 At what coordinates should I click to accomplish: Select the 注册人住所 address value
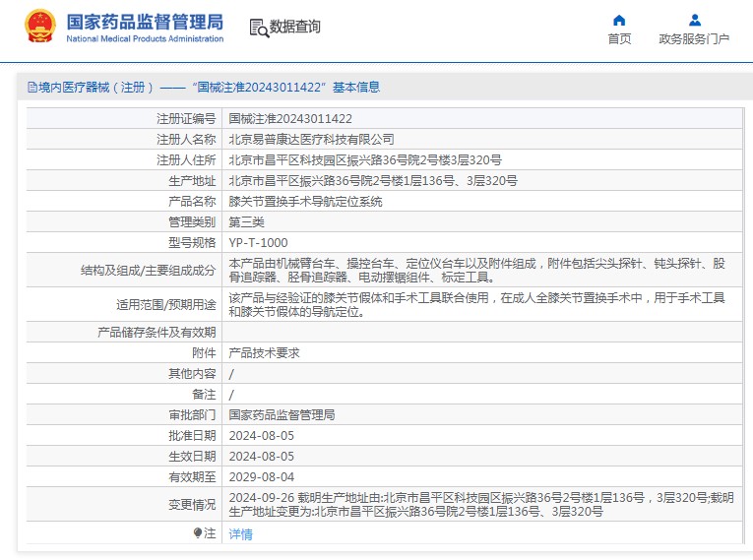(365, 160)
